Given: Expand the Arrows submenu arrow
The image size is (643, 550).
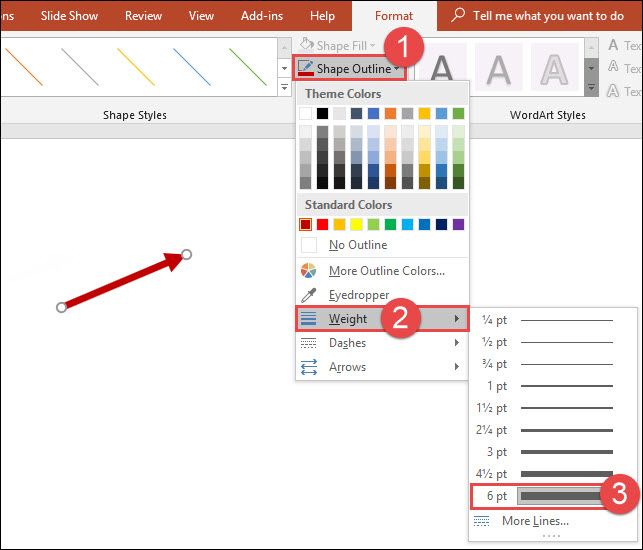Looking at the screenshot, I should [x=457, y=367].
